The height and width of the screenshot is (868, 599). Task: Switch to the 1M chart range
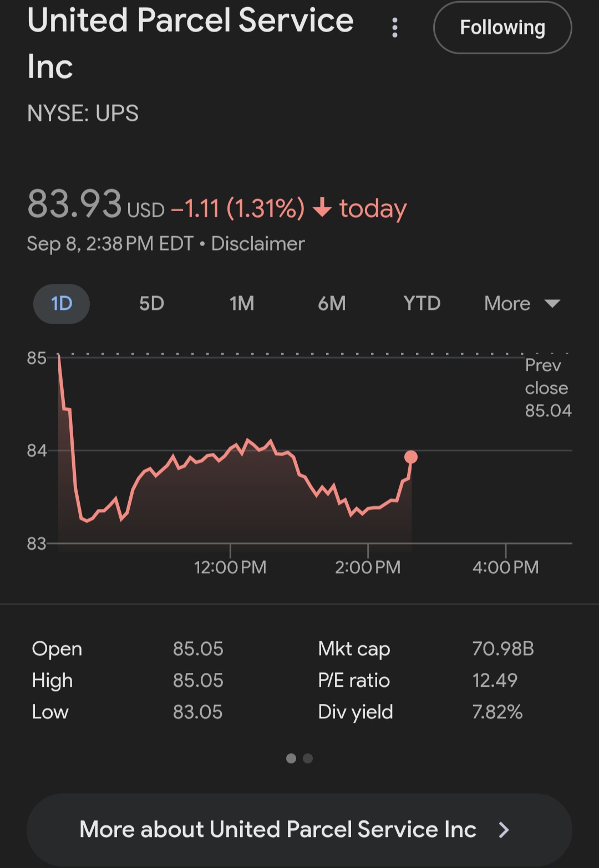[242, 304]
